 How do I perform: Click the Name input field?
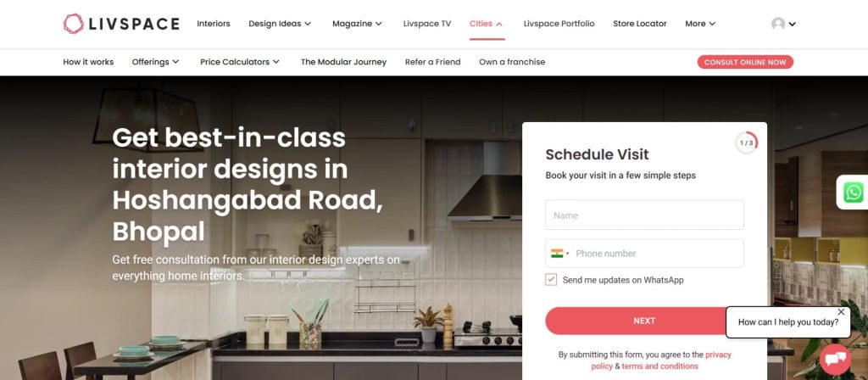644,215
